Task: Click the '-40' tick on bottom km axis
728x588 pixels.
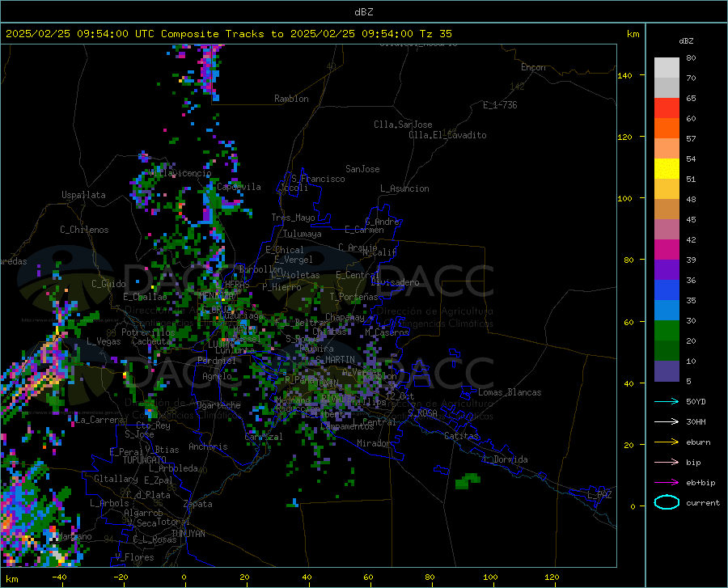Action: click(x=59, y=577)
